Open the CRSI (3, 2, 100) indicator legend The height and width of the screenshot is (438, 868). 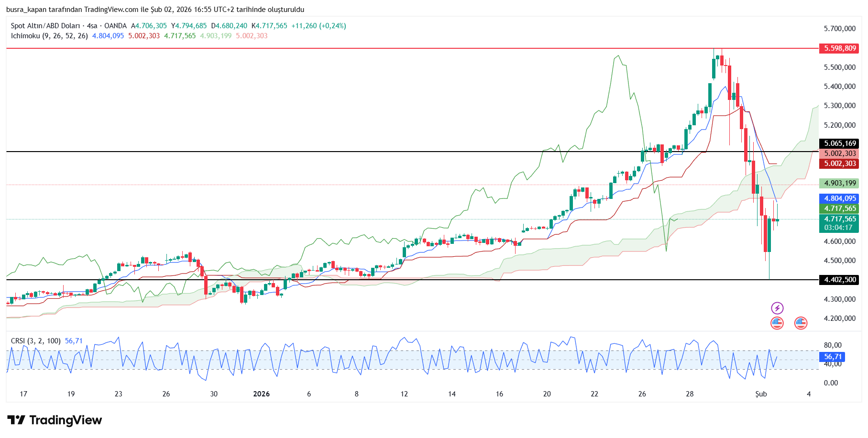(36, 341)
